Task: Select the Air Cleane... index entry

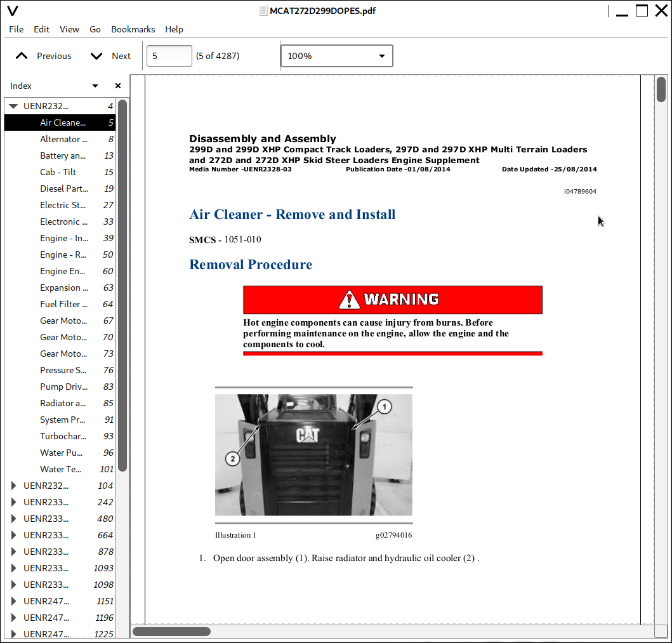Action: pos(60,123)
